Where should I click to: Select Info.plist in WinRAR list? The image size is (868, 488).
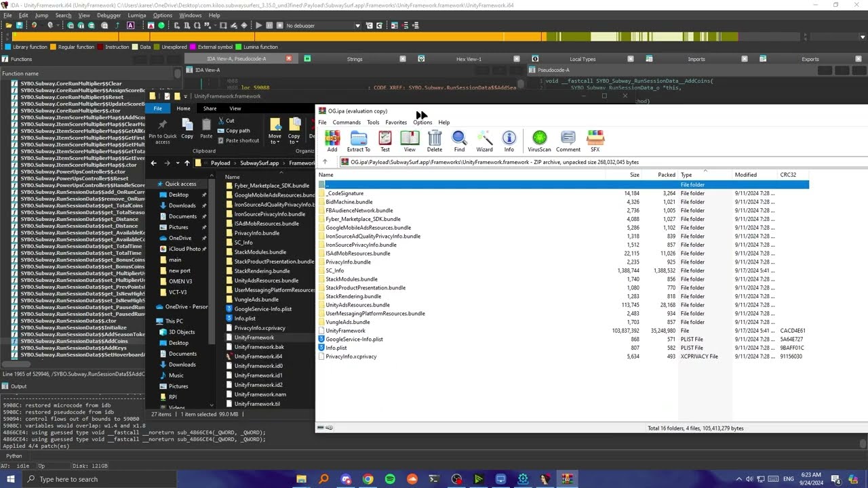click(336, 348)
